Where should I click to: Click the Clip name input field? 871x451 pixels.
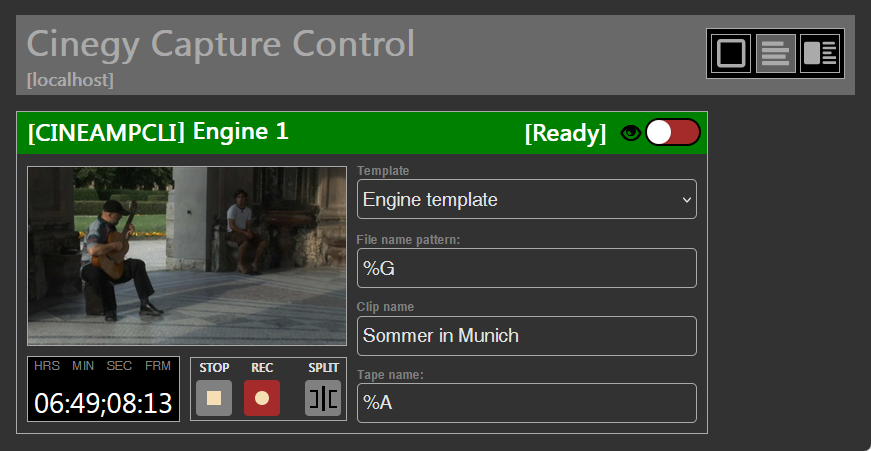pyautogui.click(x=527, y=335)
